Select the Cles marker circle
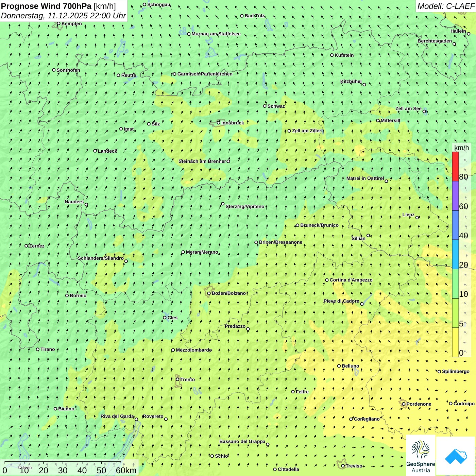 coord(165,318)
